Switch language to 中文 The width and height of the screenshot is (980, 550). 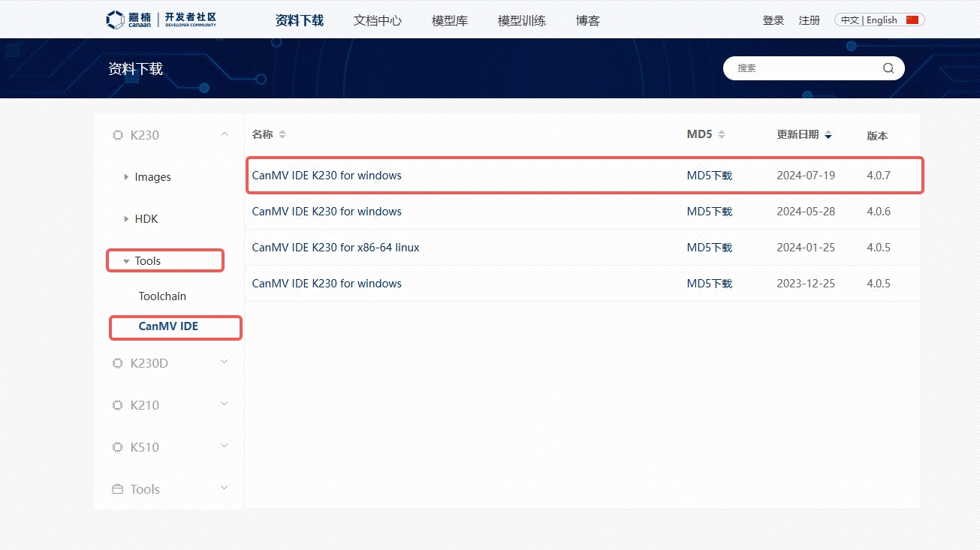pos(849,20)
